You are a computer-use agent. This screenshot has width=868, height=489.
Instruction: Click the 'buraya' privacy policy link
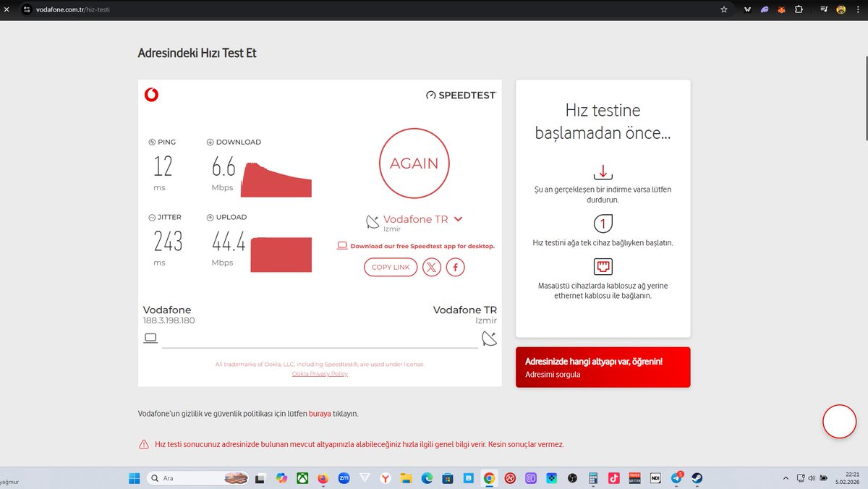(320, 414)
